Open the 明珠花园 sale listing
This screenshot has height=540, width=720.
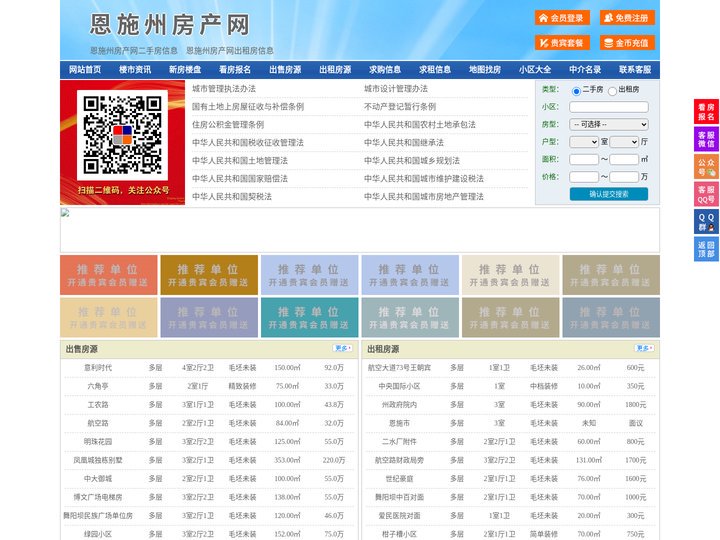[x=98, y=442]
